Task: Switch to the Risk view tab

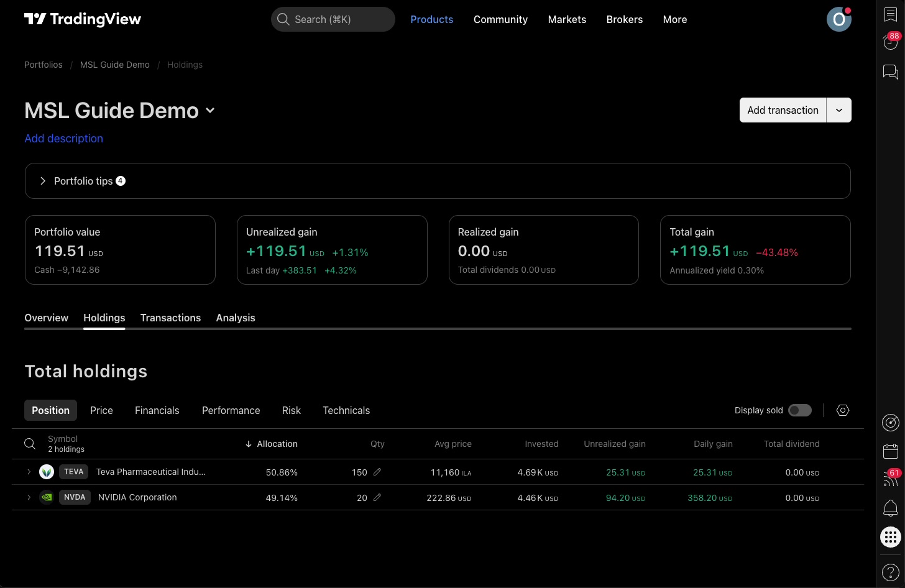Action: (292, 410)
